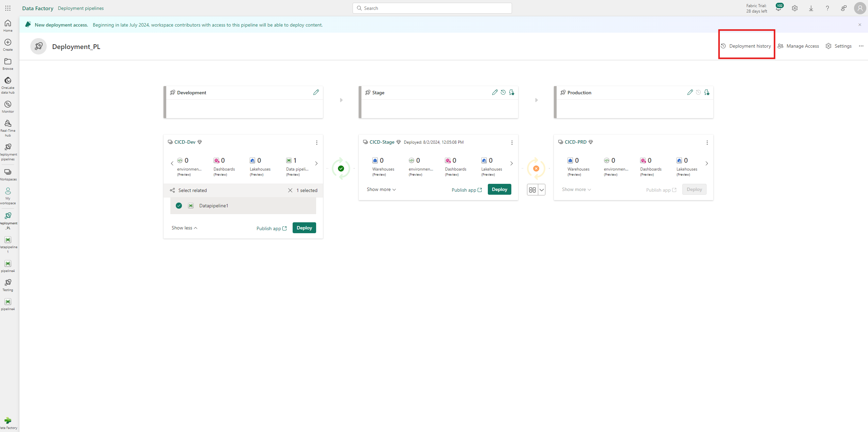868x432 pixels.
Task: Select Deployment_PL sidebar item
Action: (8, 221)
